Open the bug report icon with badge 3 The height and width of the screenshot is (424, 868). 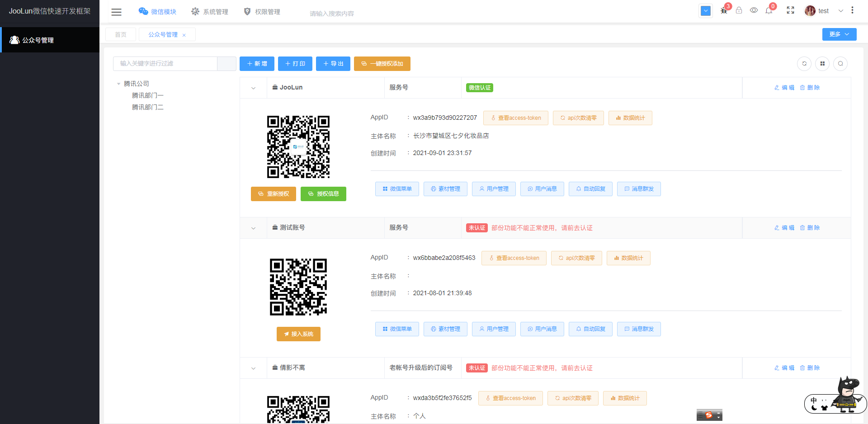pos(724,10)
